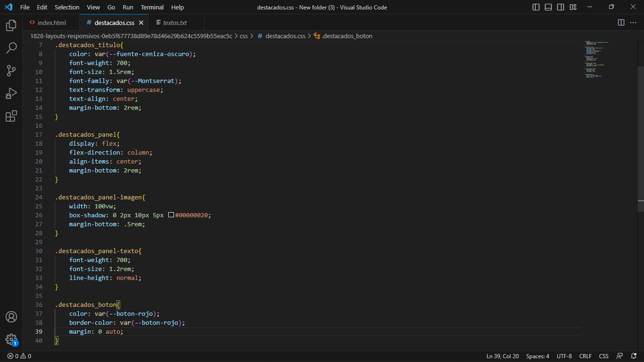Click the .destacados_titulo selector text

(x=87, y=45)
